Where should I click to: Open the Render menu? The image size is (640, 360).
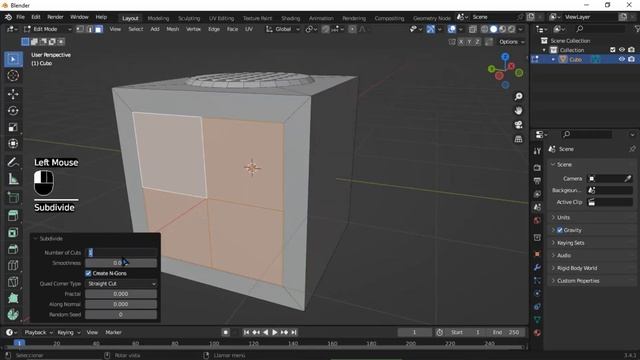click(55, 17)
